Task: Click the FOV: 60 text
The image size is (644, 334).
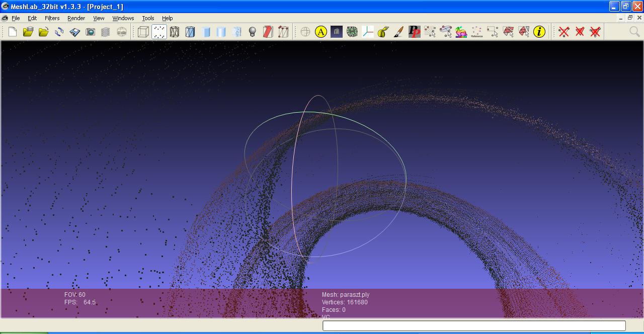Action: [x=75, y=295]
